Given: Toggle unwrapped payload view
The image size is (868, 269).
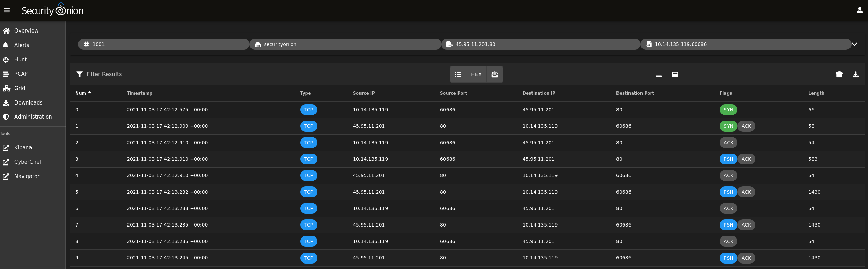Looking at the screenshot, I should [494, 74].
